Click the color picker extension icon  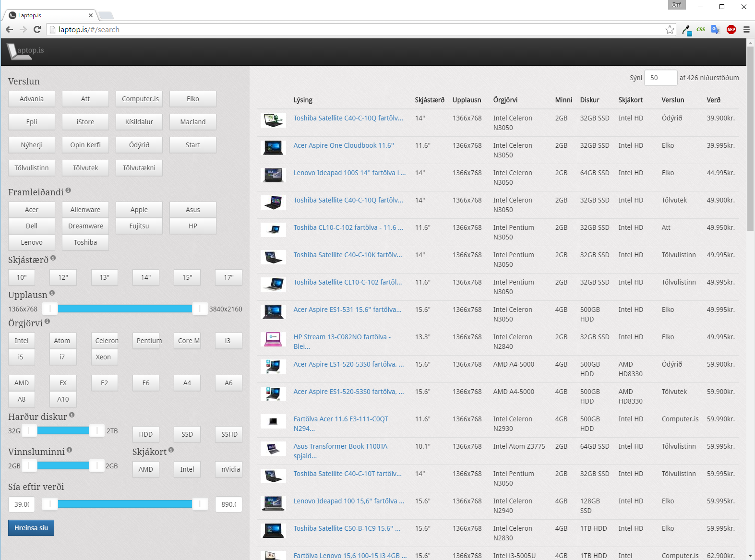686,30
